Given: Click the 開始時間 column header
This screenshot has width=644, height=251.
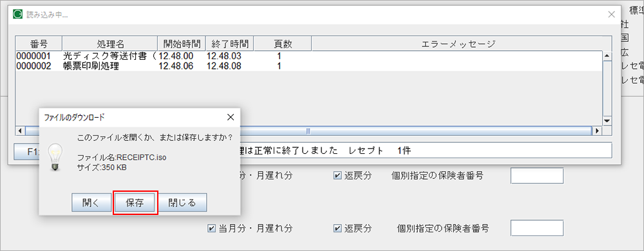Looking at the screenshot, I should click(181, 44).
